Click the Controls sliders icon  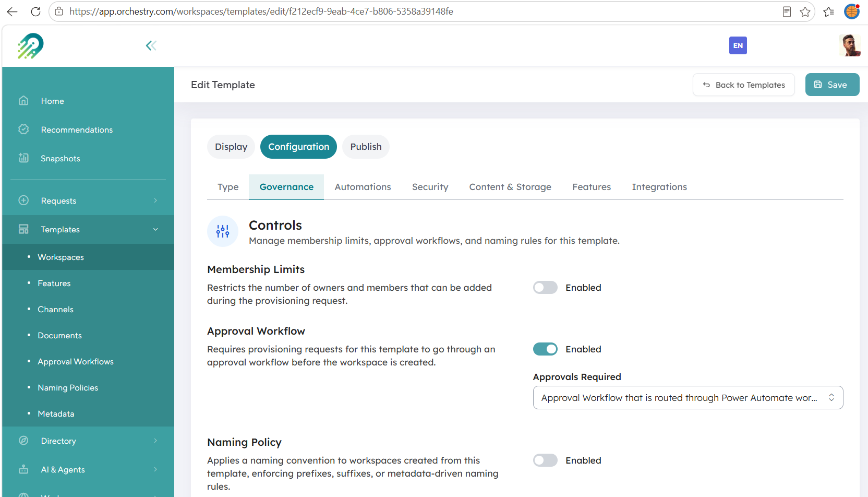click(223, 231)
